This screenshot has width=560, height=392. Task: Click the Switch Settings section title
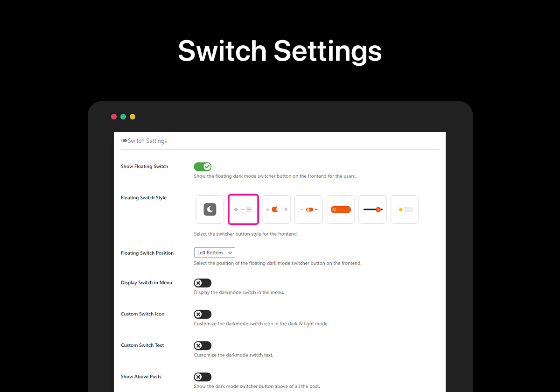pyautogui.click(x=147, y=141)
